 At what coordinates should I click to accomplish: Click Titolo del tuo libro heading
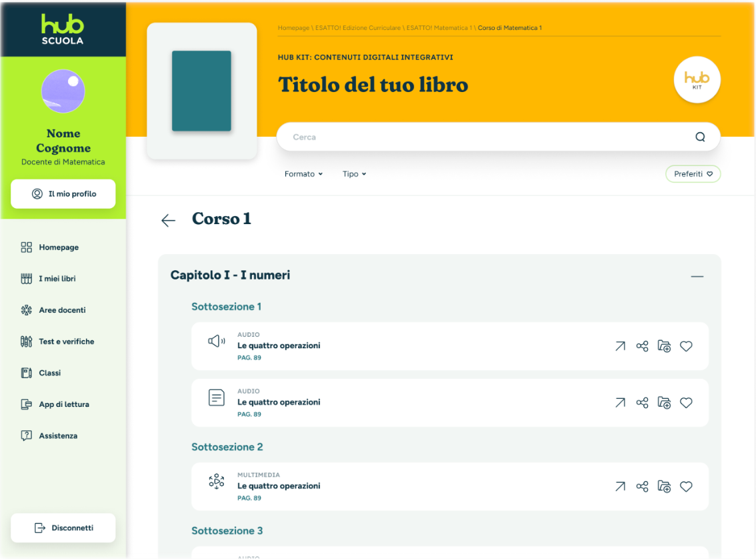(x=373, y=85)
